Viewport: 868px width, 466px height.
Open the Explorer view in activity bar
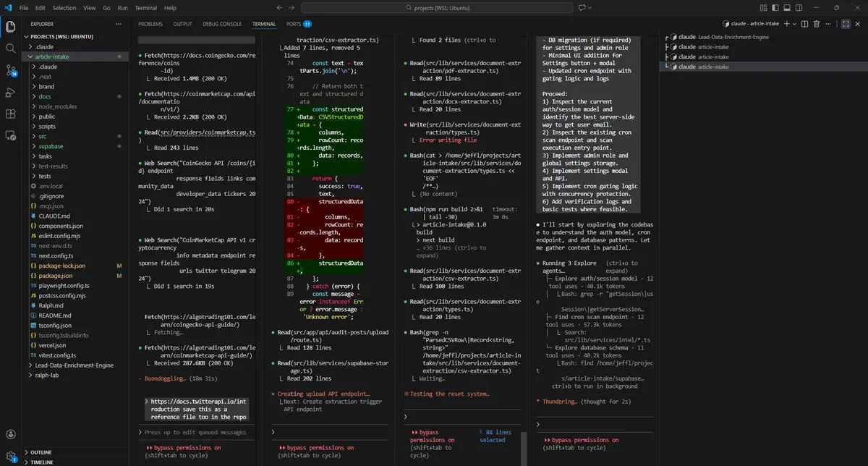pyautogui.click(x=11, y=27)
